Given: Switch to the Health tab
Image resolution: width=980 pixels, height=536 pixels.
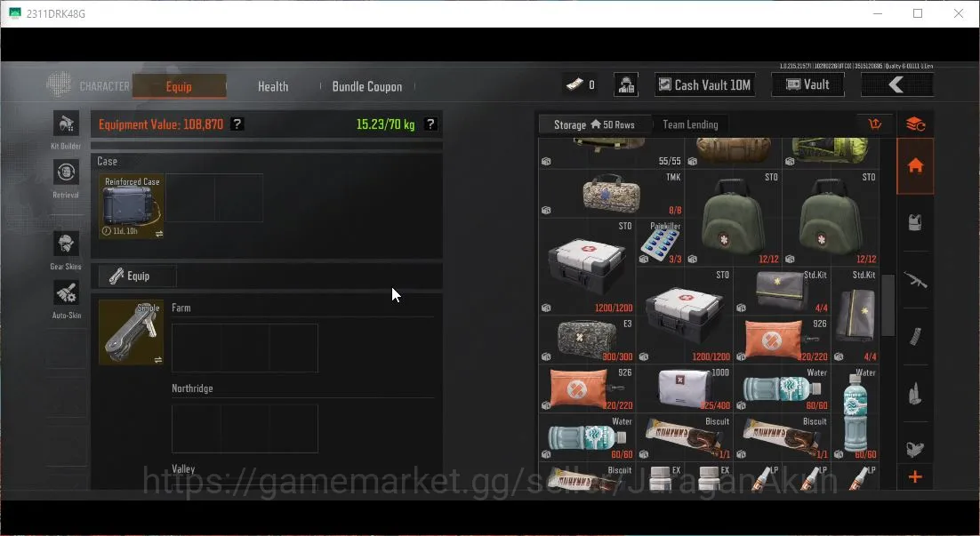Looking at the screenshot, I should (x=273, y=87).
